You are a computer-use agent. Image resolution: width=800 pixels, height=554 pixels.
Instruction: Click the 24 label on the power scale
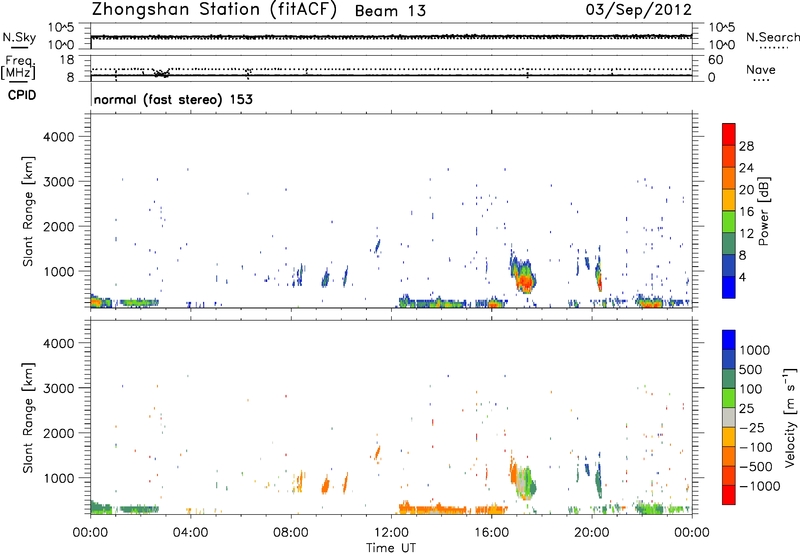tap(746, 168)
